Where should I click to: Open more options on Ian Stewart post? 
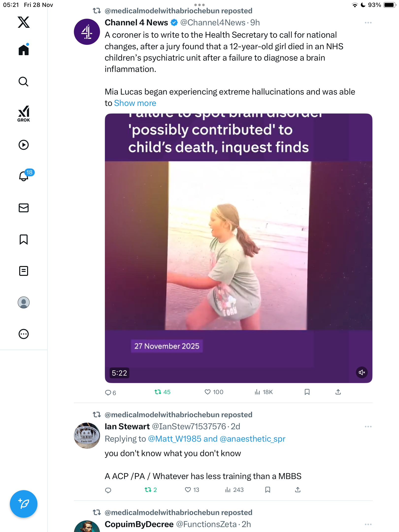point(368,427)
